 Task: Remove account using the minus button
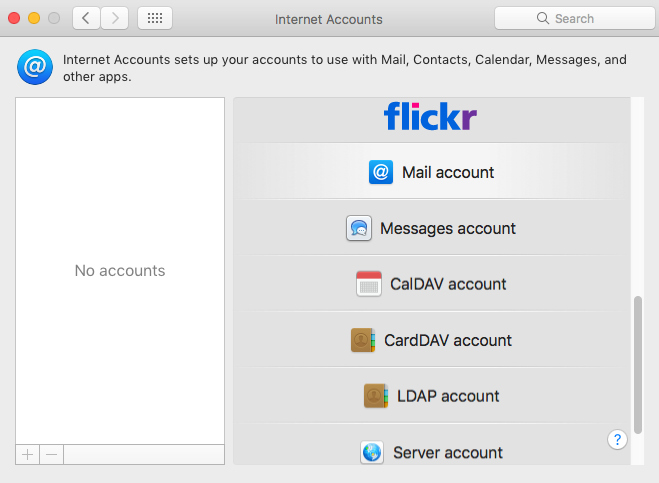point(52,454)
